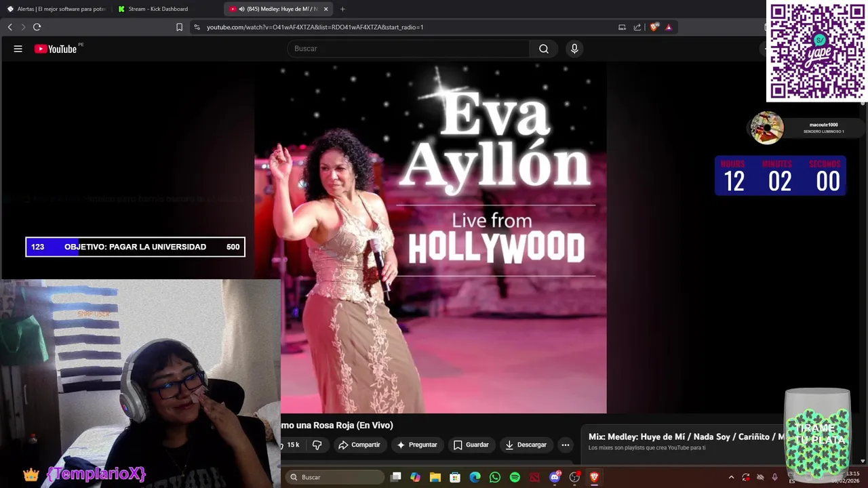Download the video with the Descargar button

pos(526,445)
